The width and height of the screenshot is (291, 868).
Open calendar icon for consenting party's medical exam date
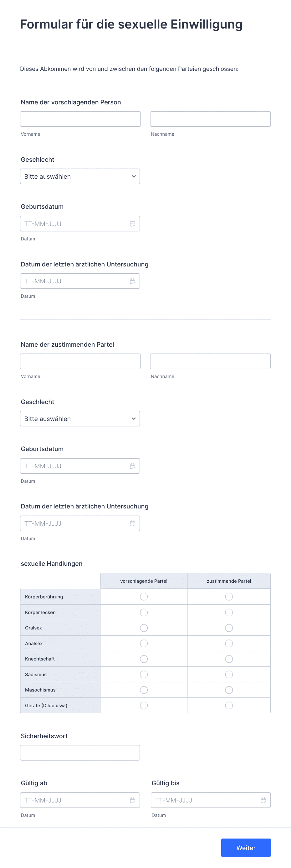(x=133, y=523)
